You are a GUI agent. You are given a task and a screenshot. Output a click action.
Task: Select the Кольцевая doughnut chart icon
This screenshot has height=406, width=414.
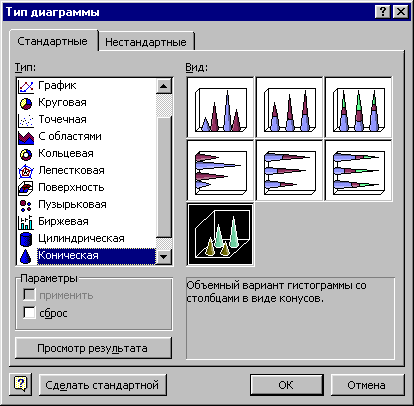pyautogui.click(x=26, y=154)
